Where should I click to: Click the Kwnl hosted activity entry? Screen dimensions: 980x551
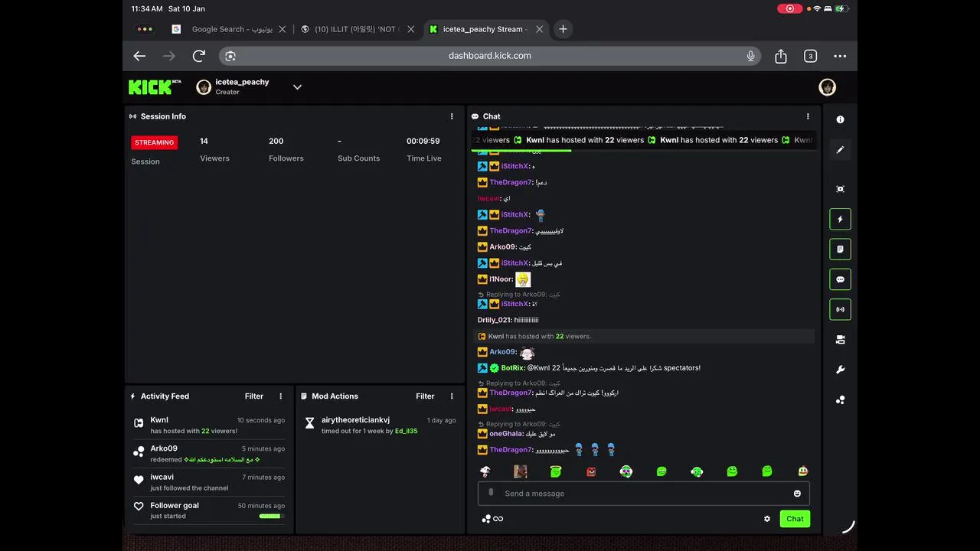(209, 425)
